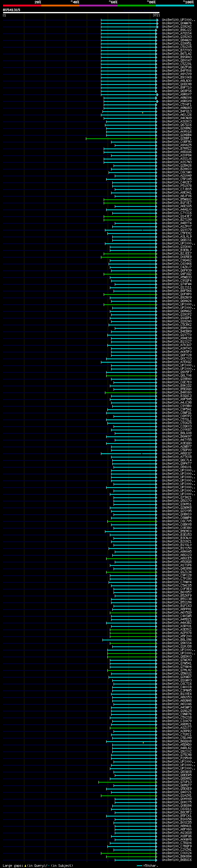Select hit label UniRef100_A3S7N3
This screenshot has width=197, height=868.
[x=177, y=162]
